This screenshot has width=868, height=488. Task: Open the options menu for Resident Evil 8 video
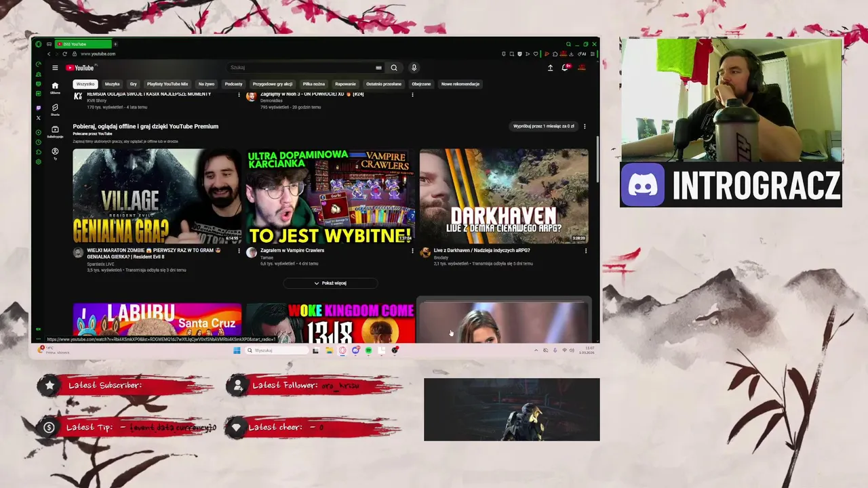pos(239,251)
